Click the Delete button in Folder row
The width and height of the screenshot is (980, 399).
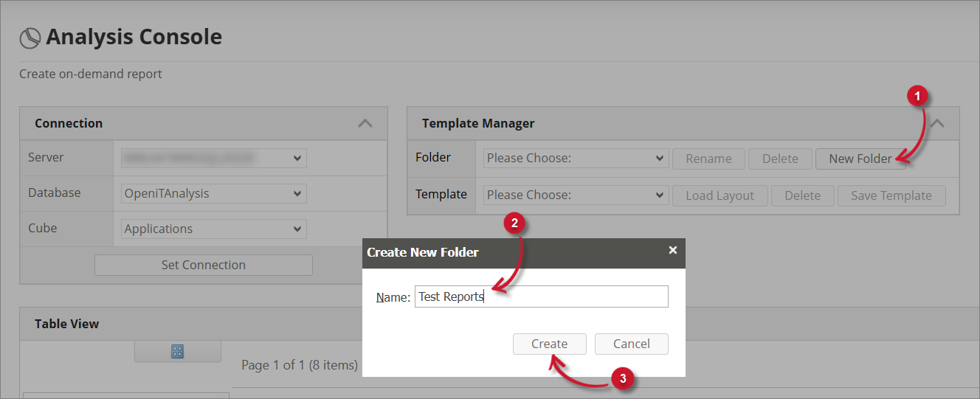click(780, 159)
